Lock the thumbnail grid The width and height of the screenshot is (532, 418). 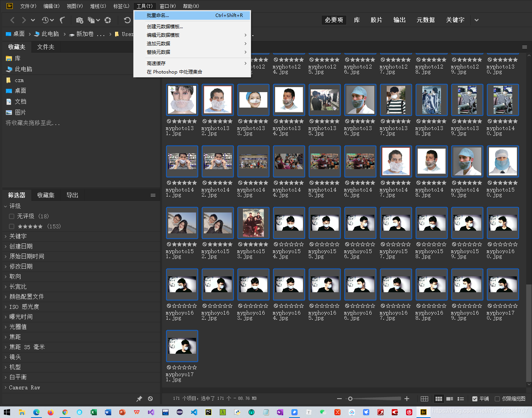click(424, 399)
